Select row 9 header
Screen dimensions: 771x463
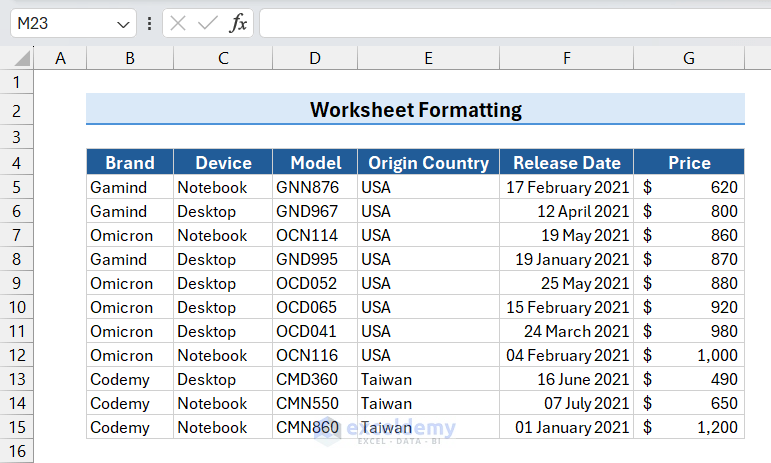tap(17, 283)
